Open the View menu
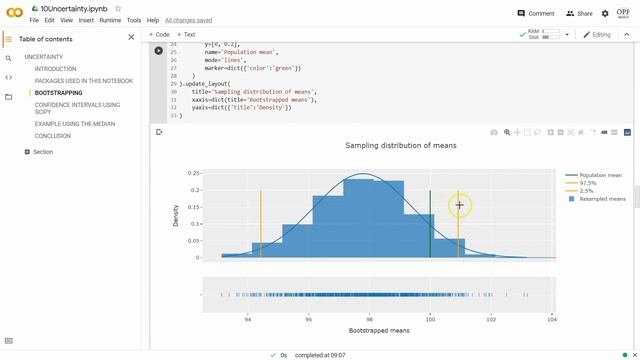 click(x=67, y=20)
